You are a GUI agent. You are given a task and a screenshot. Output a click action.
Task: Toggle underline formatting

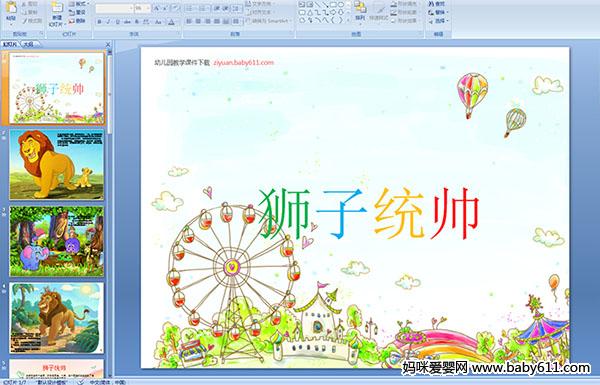click(117, 22)
